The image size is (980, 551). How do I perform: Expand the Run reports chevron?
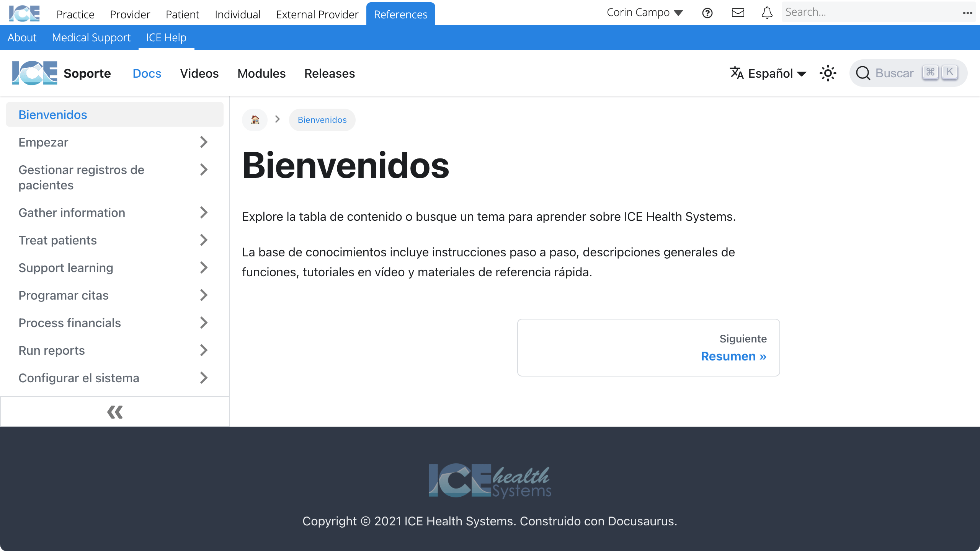coord(204,350)
